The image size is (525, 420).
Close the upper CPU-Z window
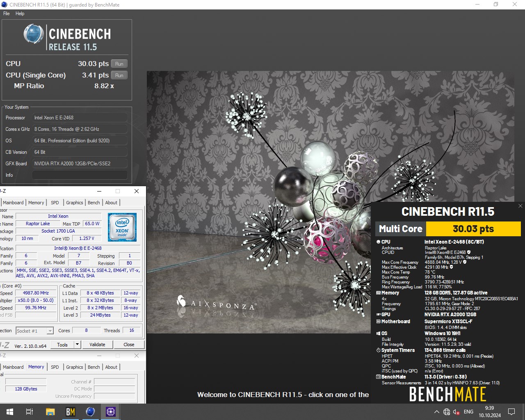[137, 191]
